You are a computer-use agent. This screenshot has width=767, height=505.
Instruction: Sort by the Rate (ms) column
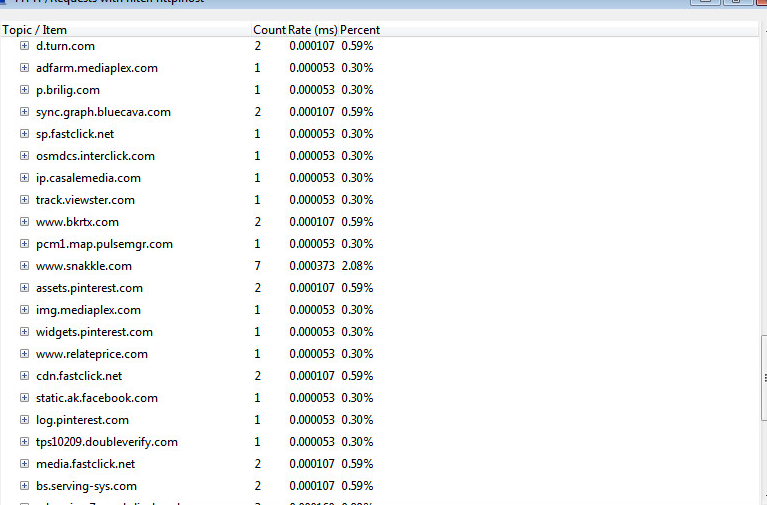[312, 30]
